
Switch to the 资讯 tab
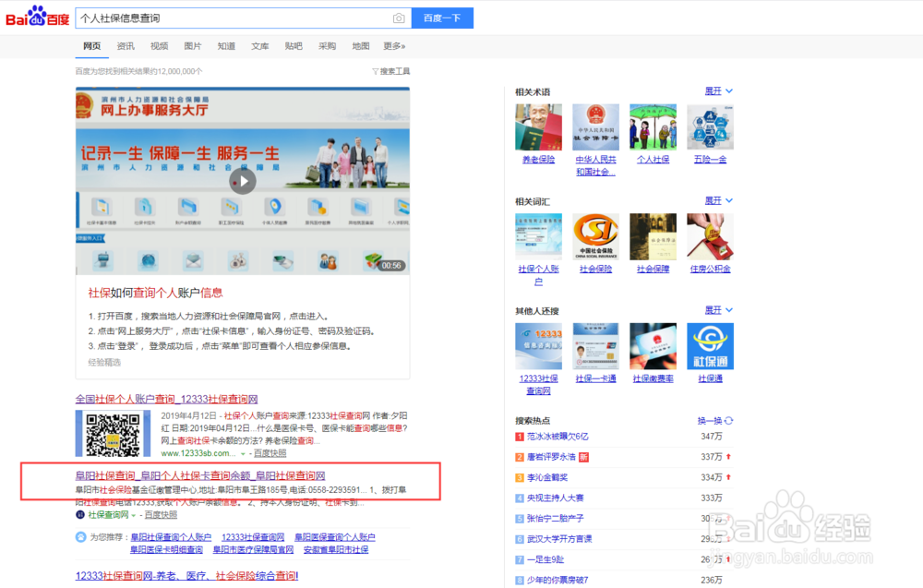(x=126, y=46)
